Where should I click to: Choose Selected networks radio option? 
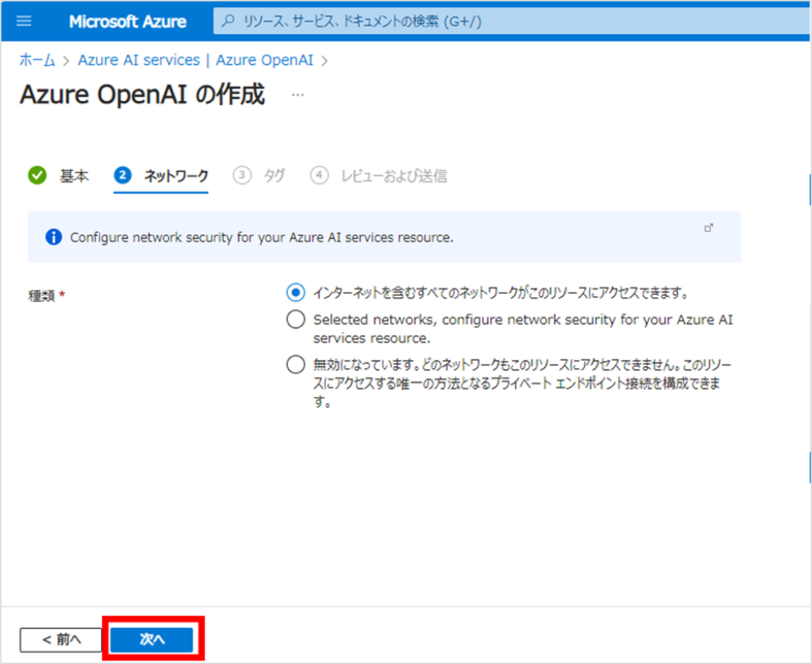point(296,319)
